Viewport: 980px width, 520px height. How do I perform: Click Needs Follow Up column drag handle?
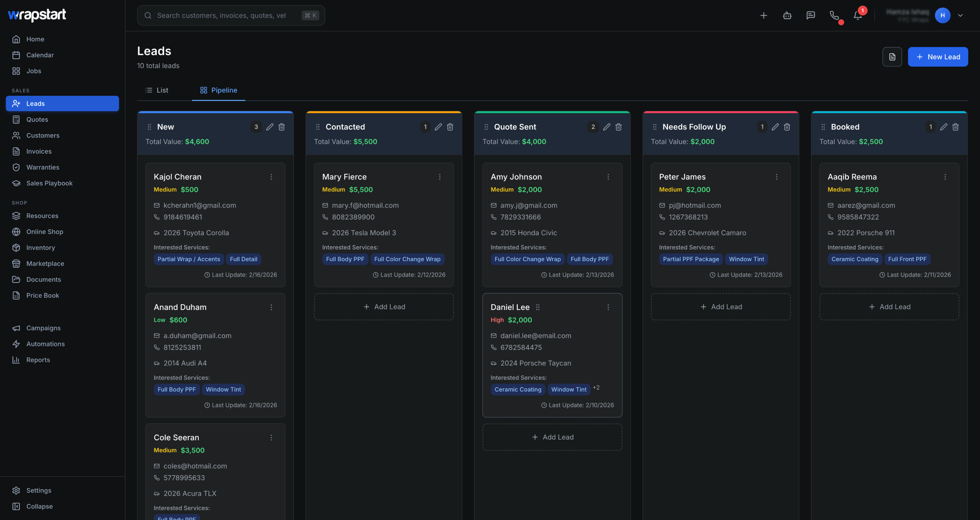click(655, 127)
